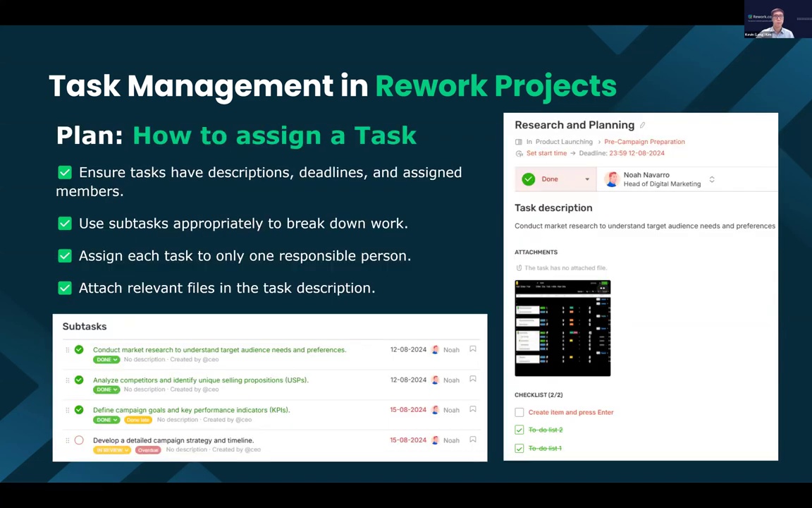Open DONE status dropdown on Analyze competitors
The width and height of the screenshot is (812, 508).
pyautogui.click(x=106, y=389)
